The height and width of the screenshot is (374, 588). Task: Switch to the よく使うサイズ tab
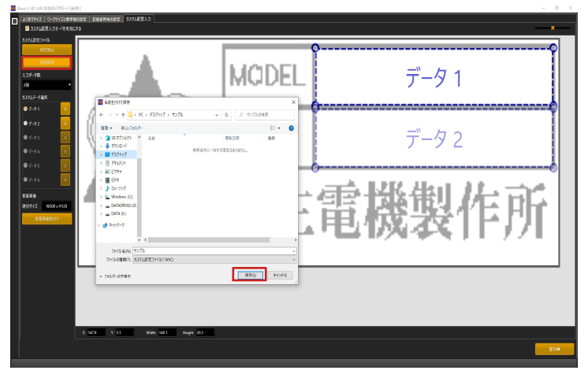32,19
